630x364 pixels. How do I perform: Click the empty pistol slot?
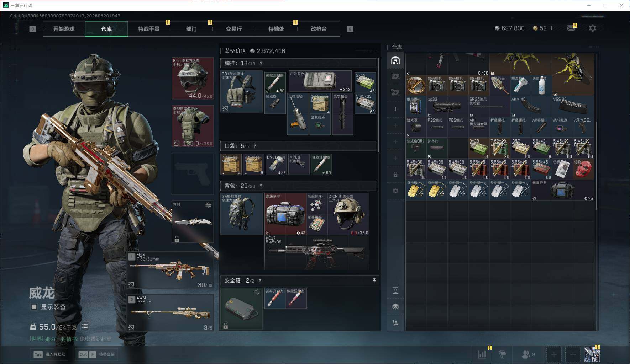click(x=193, y=174)
